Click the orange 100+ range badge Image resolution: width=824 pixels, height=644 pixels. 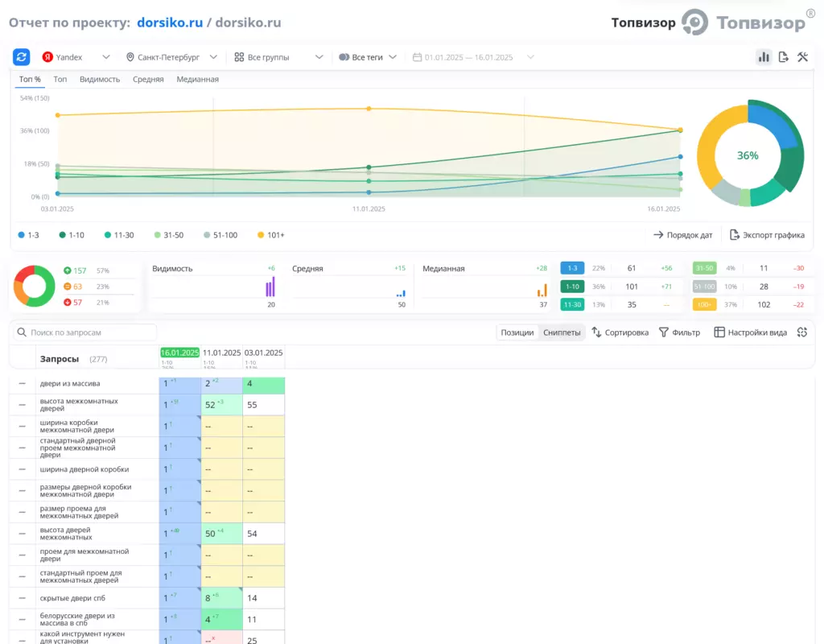pos(704,304)
